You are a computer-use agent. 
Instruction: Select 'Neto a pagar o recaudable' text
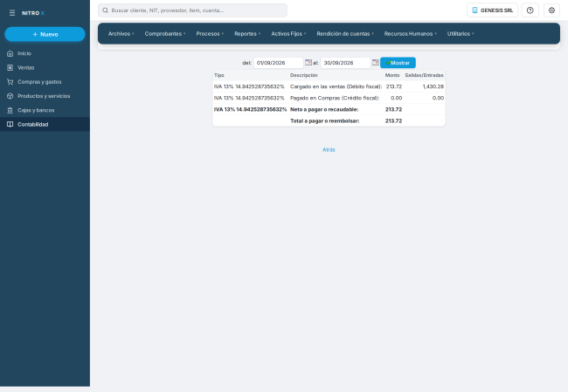[324, 109]
